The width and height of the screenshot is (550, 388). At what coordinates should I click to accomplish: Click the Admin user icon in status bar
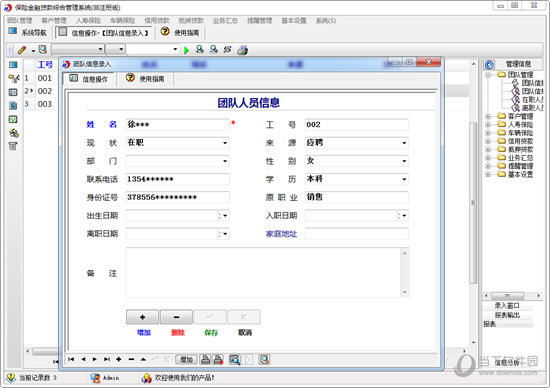[95, 378]
